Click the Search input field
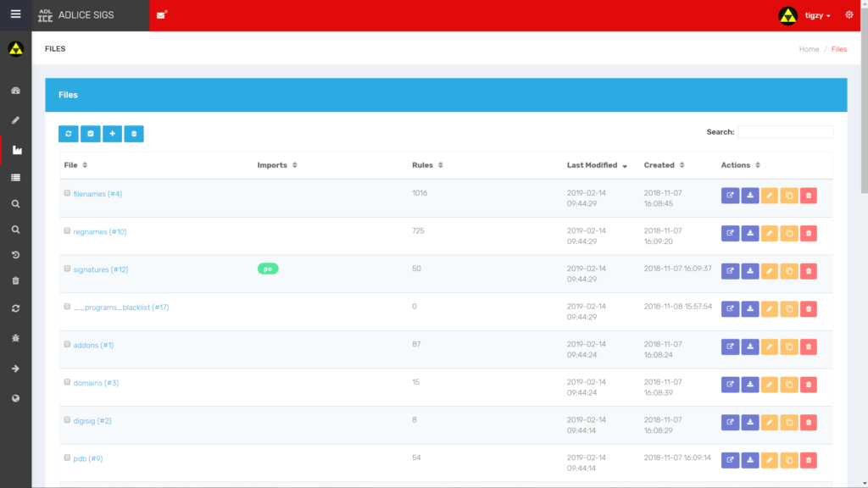868x488 pixels. [785, 132]
